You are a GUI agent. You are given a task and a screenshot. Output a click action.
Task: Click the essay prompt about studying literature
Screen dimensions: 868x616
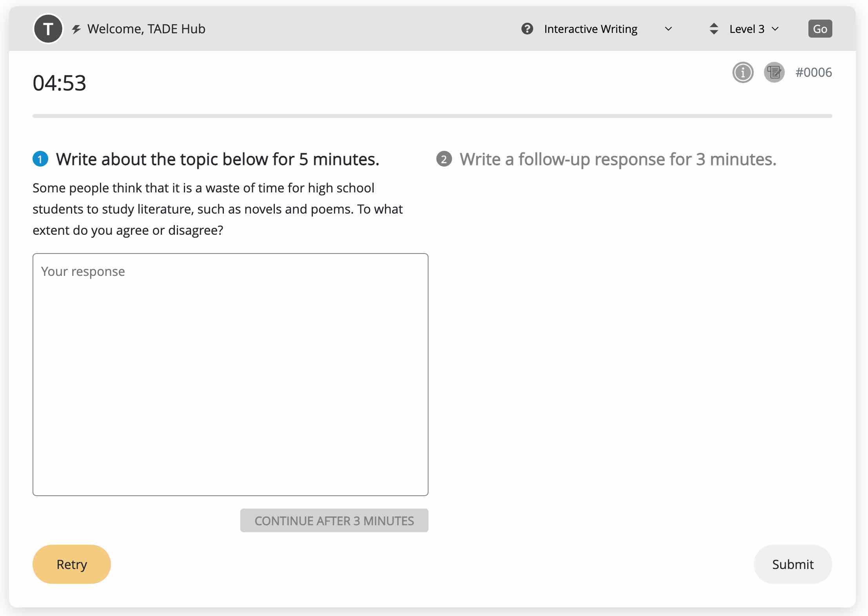(x=218, y=209)
